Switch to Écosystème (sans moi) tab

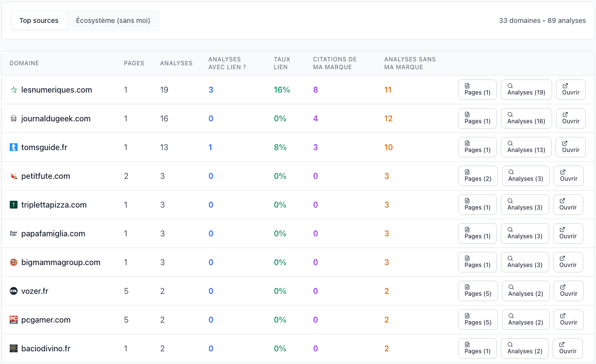pyautogui.click(x=113, y=20)
